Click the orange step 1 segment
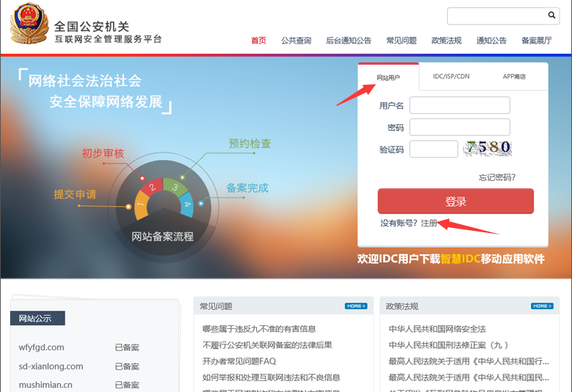This screenshot has height=392, width=572. [140, 205]
